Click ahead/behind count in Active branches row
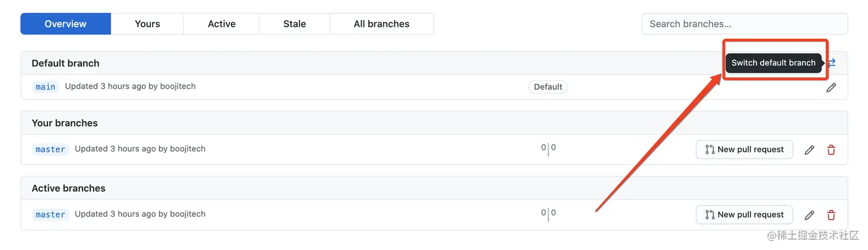868x250 pixels. pos(548,214)
